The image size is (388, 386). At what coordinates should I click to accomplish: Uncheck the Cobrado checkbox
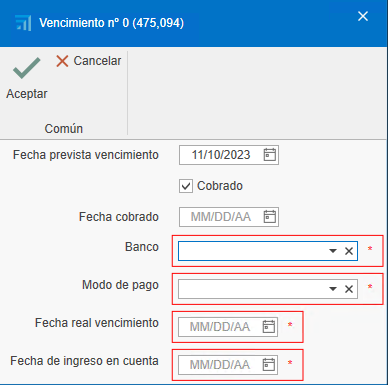pyautogui.click(x=186, y=186)
